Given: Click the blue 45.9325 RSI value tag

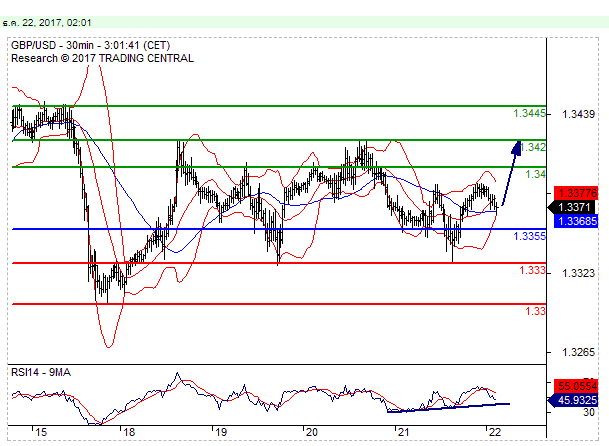Looking at the screenshot, I should click(x=575, y=399).
